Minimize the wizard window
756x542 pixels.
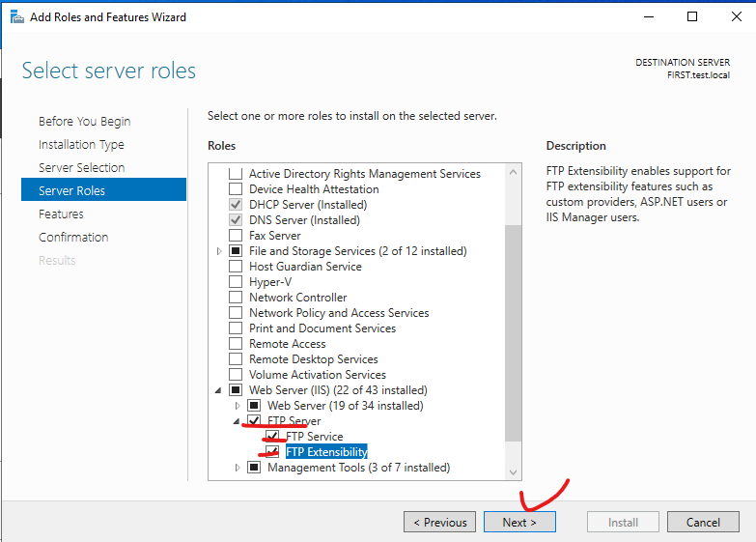click(649, 16)
